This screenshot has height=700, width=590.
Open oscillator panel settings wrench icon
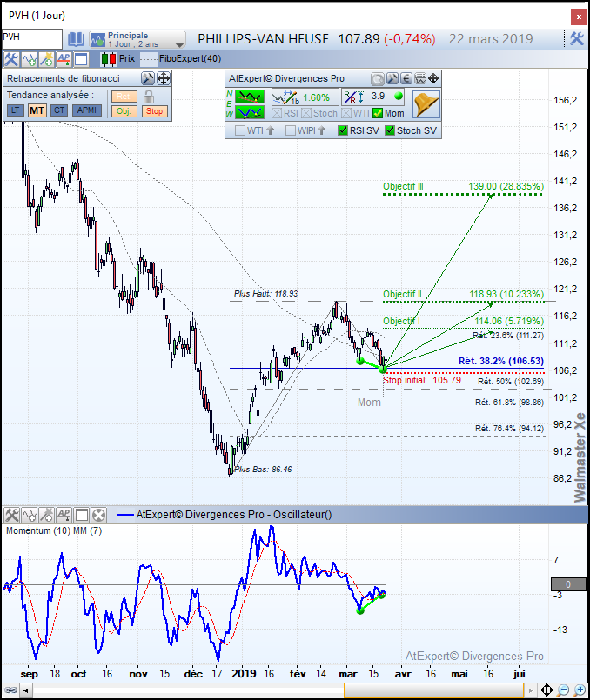pyautogui.click(x=11, y=515)
